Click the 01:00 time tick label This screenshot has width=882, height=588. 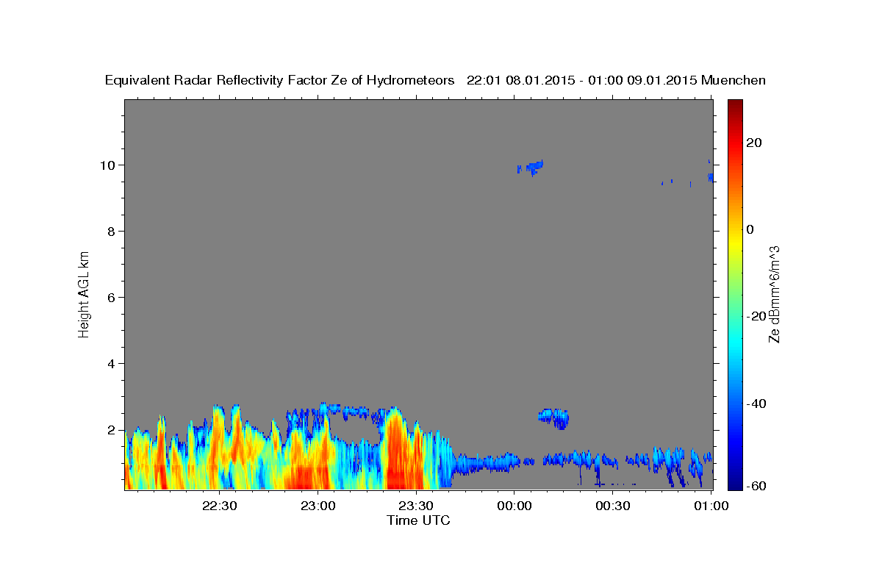[x=710, y=506]
